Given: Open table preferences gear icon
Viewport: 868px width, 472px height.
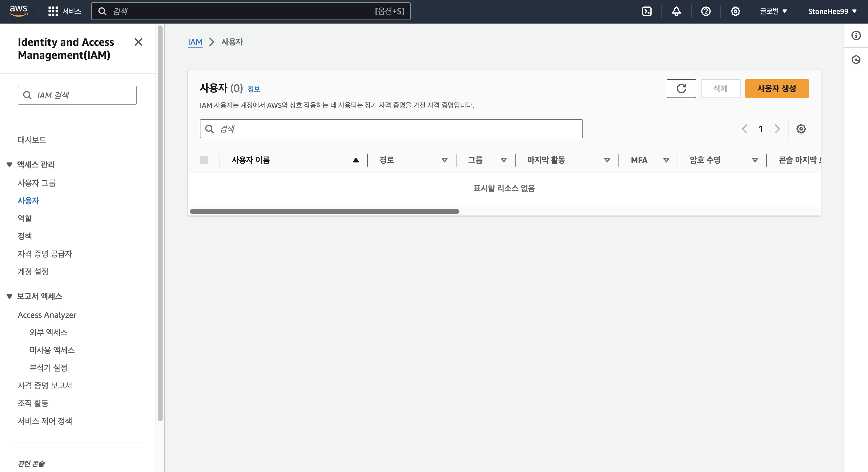Looking at the screenshot, I should click(801, 128).
